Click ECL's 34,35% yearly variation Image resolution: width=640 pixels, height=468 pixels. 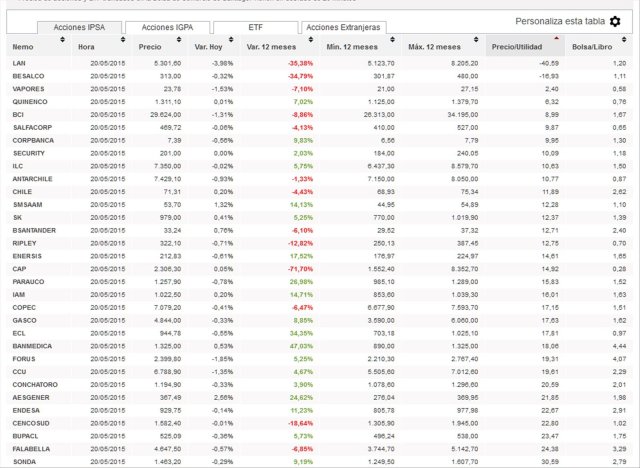(301, 333)
